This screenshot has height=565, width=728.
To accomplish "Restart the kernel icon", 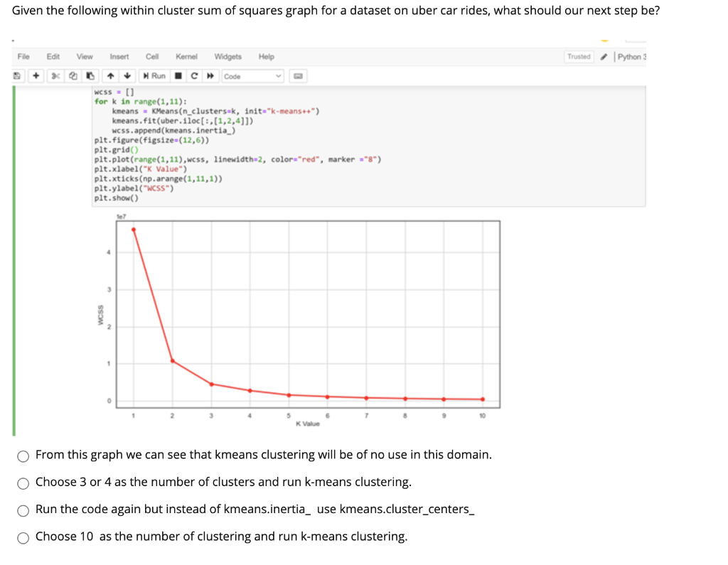I will pyautogui.click(x=194, y=75).
